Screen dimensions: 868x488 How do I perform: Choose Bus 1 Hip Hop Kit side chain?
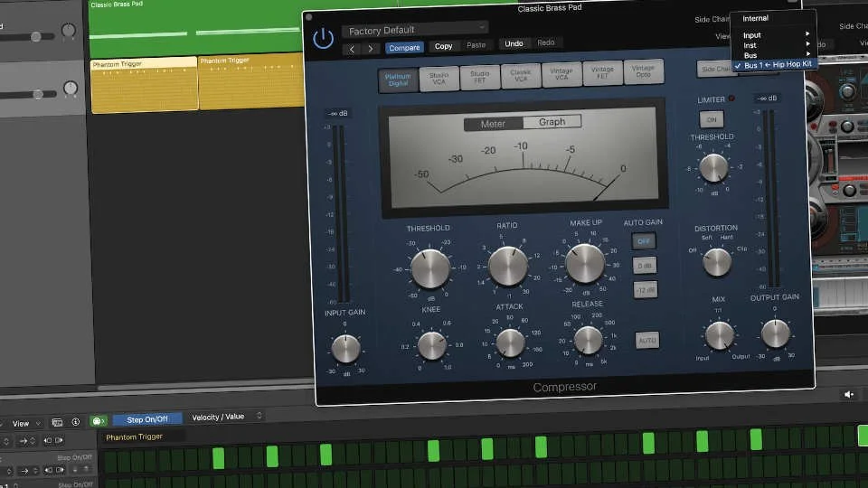pos(775,65)
